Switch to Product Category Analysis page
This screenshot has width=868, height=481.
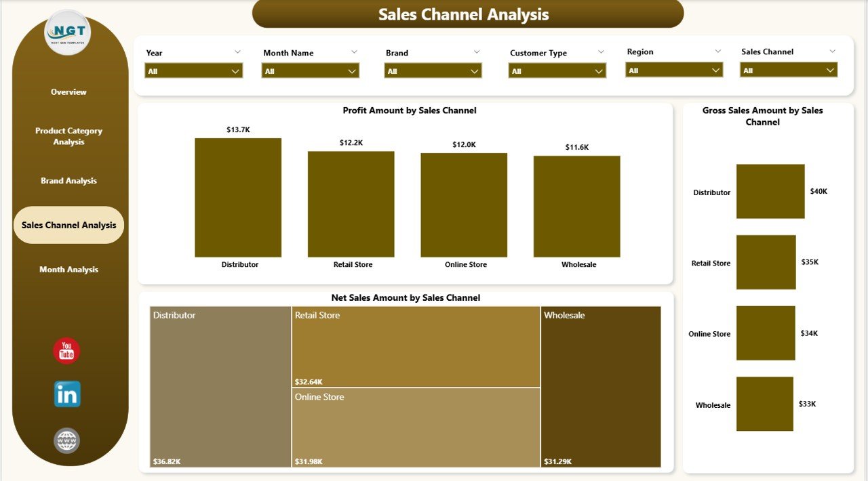coord(68,136)
